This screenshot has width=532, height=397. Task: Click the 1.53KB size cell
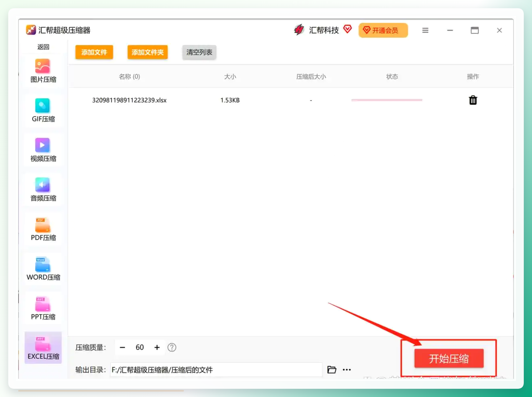tap(230, 100)
